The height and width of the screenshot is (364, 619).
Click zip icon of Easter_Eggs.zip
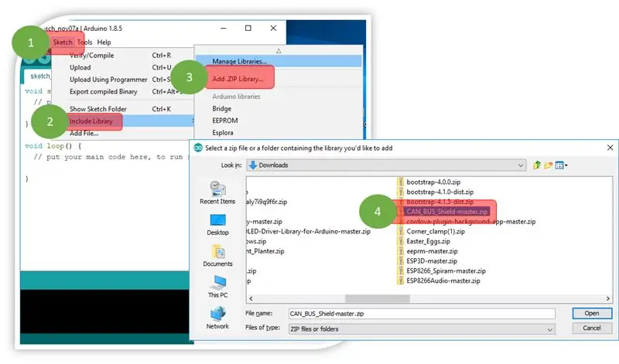[400, 241]
